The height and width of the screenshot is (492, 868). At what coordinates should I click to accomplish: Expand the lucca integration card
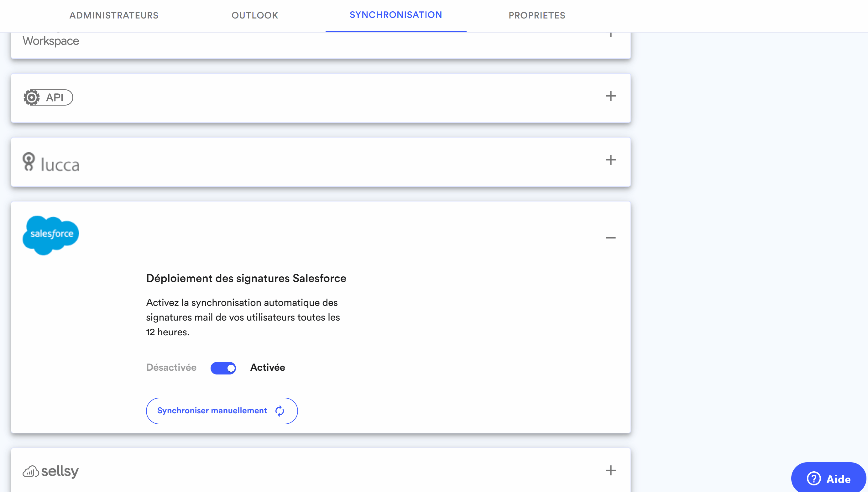pos(610,160)
